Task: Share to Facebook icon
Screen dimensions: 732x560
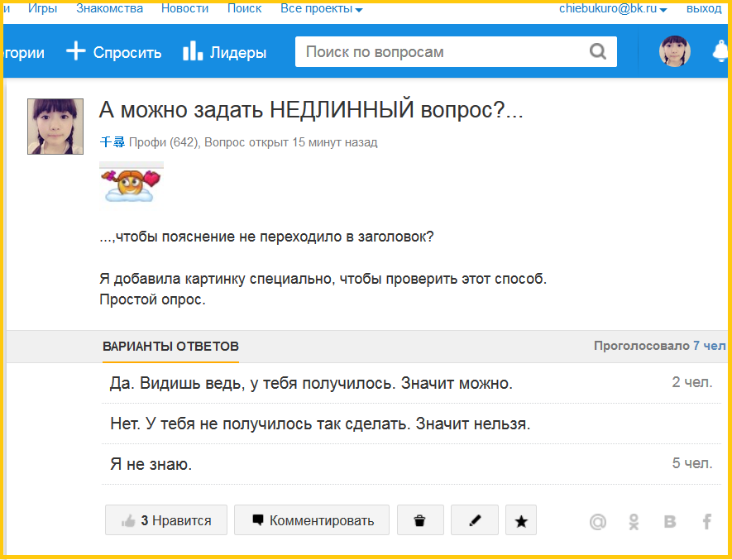Action: (707, 521)
